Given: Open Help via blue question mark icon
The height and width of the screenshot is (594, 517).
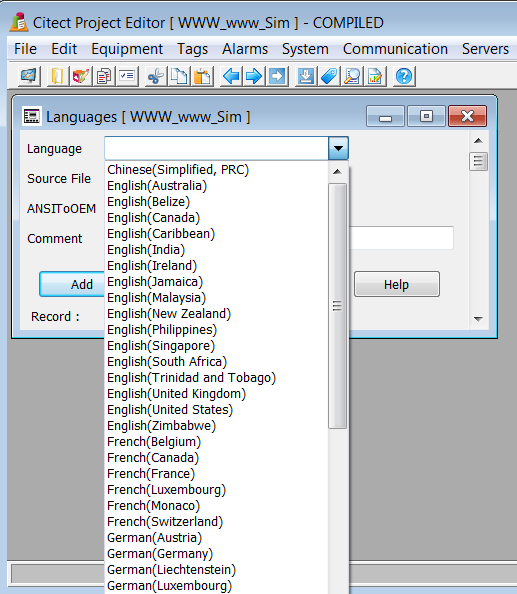Looking at the screenshot, I should pos(404,76).
